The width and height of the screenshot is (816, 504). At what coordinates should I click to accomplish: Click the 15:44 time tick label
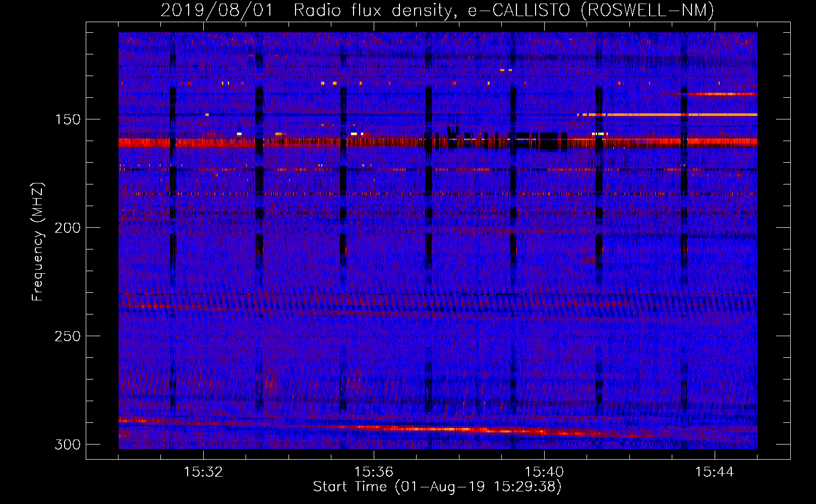tap(715, 472)
